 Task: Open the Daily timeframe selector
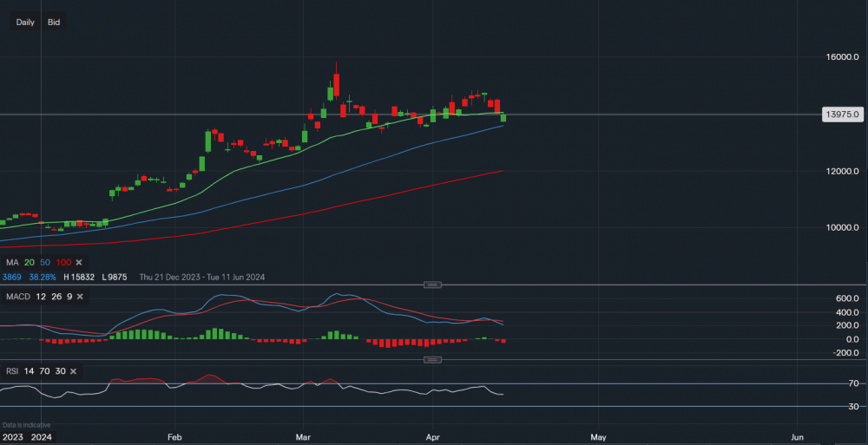[x=25, y=22]
